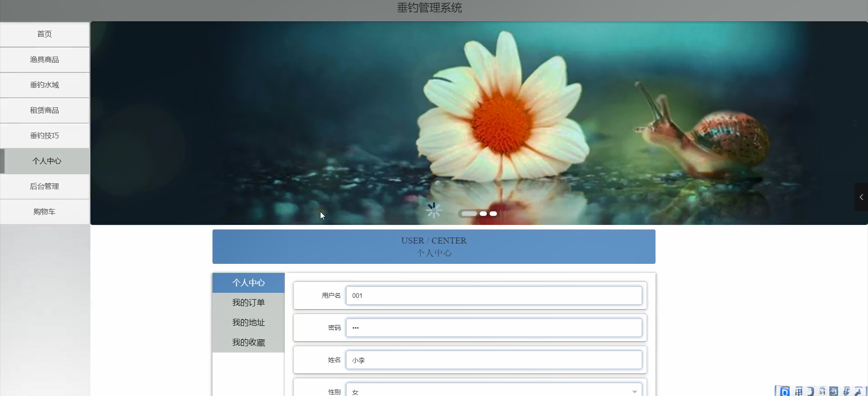
Task: Open 后台管理 from the sidebar
Action: [44, 186]
